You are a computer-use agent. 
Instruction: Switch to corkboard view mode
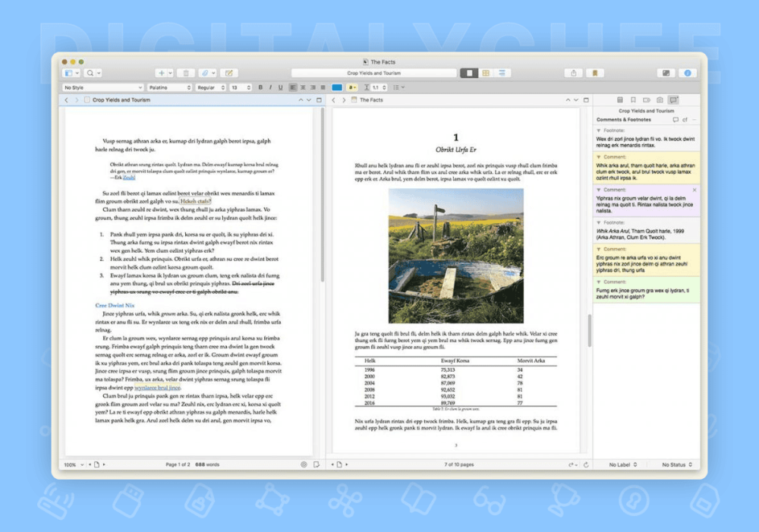click(486, 73)
